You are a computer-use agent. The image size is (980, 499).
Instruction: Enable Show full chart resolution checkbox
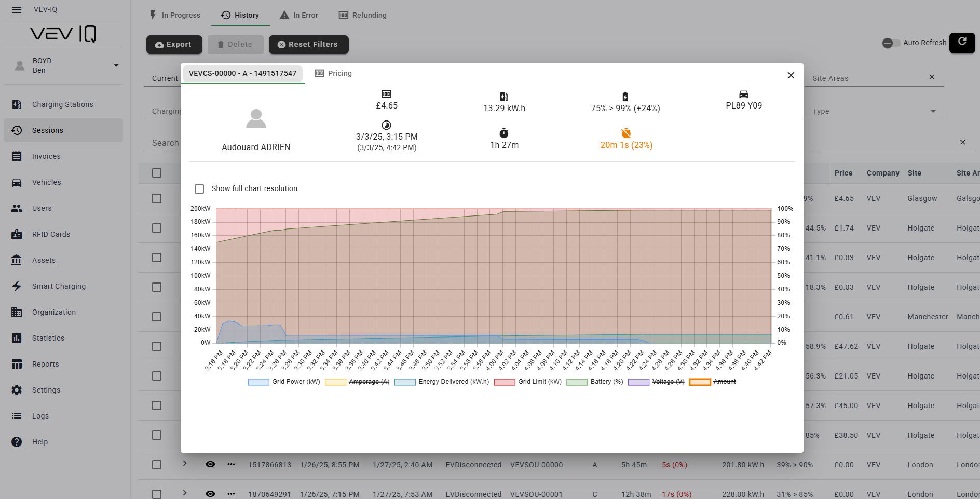point(199,189)
